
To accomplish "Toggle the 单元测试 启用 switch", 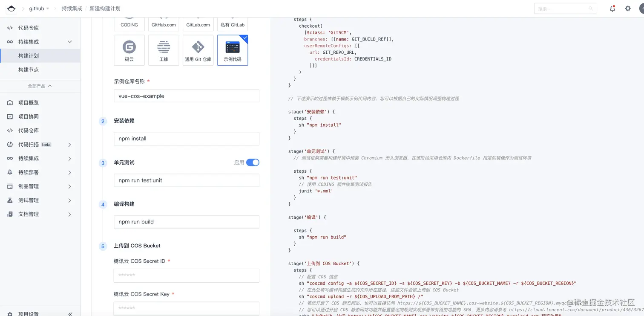I will click(253, 162).
